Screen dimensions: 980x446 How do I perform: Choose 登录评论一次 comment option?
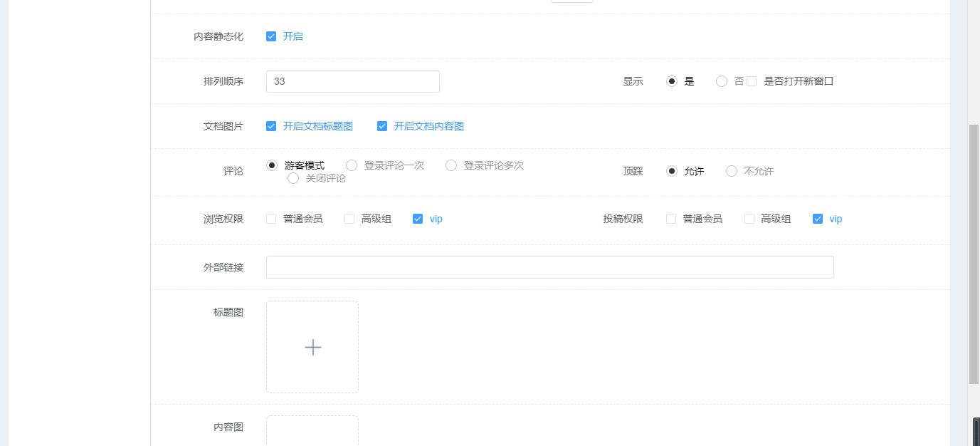pos(352,165)
